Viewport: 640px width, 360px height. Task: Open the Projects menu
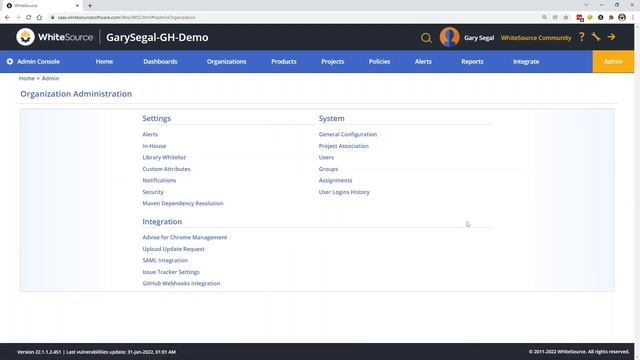[333, 62]
